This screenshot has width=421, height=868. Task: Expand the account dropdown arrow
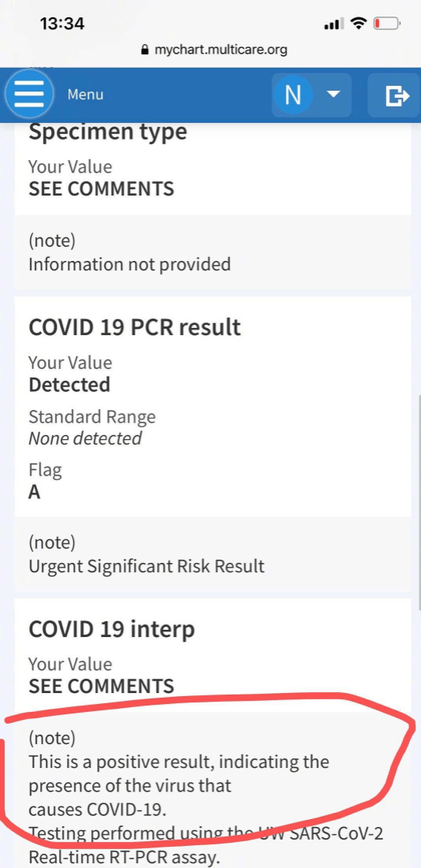click(x=333, y=94)
